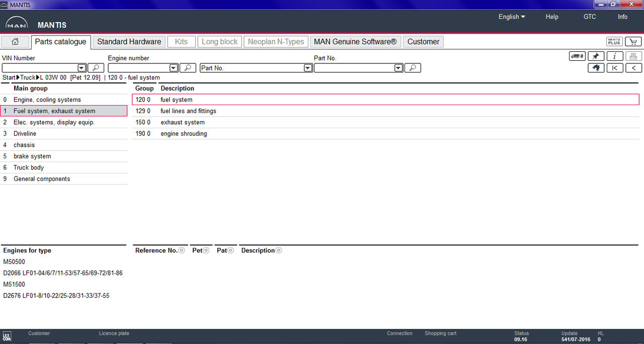The height and width of the screenshot is (344, 644).
Task: Open the Help menu
Action: [x=552, y=17]
